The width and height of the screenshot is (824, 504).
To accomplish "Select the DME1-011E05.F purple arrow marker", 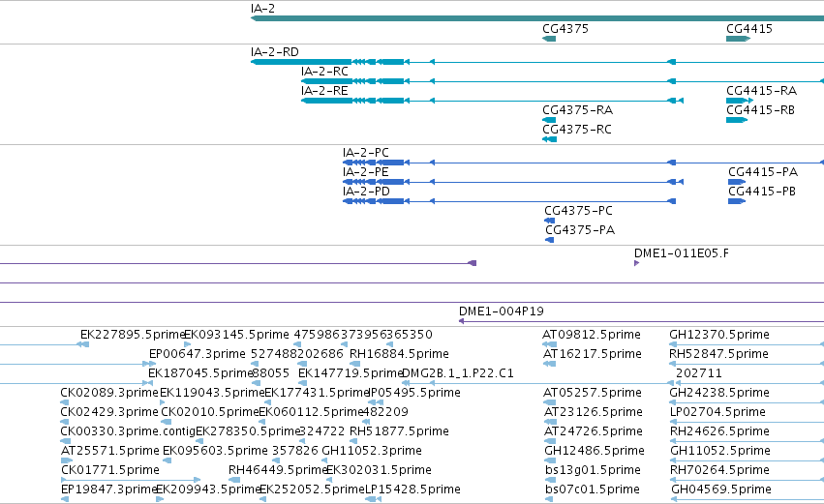I will click(x=636, y=263).
